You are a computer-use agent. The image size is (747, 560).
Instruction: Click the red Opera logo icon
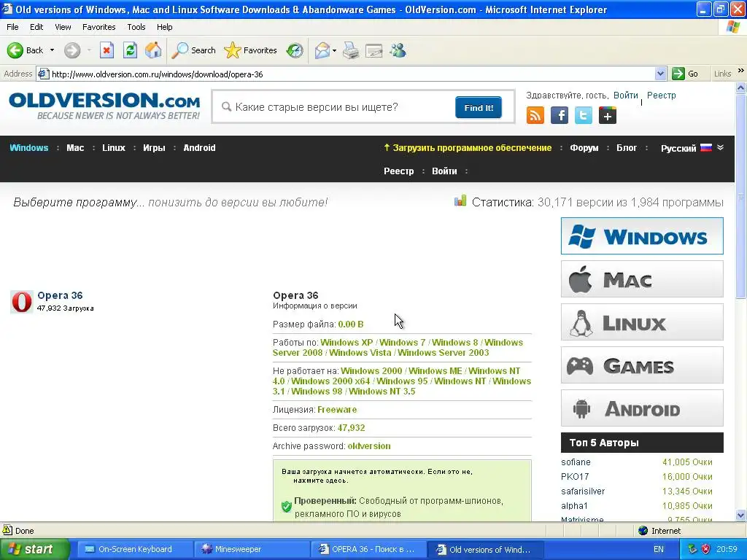[21, 302]
